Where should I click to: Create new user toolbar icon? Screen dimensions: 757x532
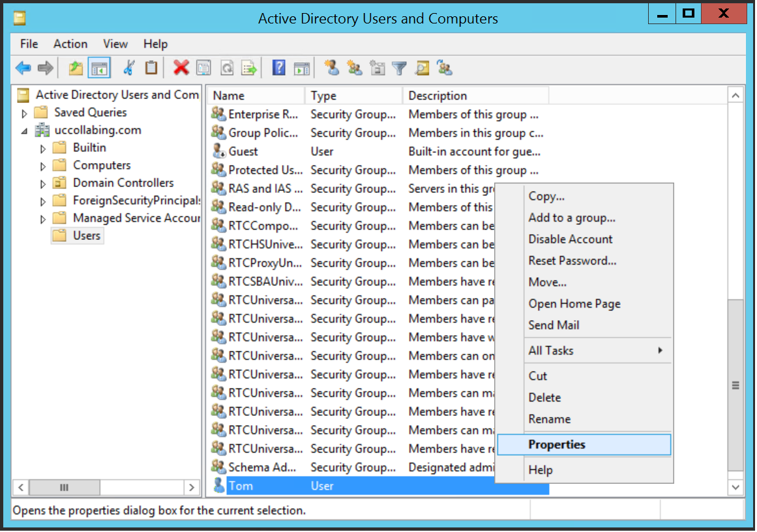point(332,68)
